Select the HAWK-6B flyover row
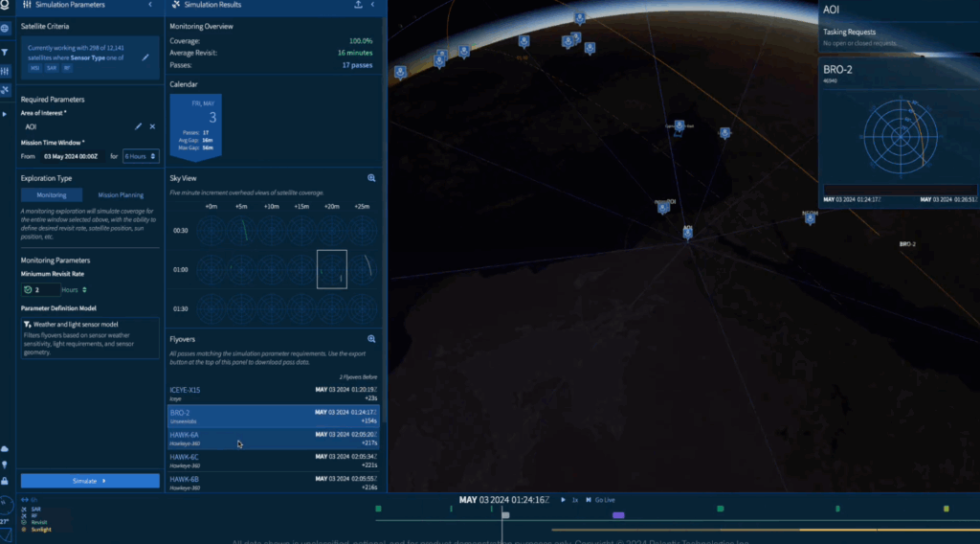The width and height of the screenshot is (980, 544). pos(273,483)
